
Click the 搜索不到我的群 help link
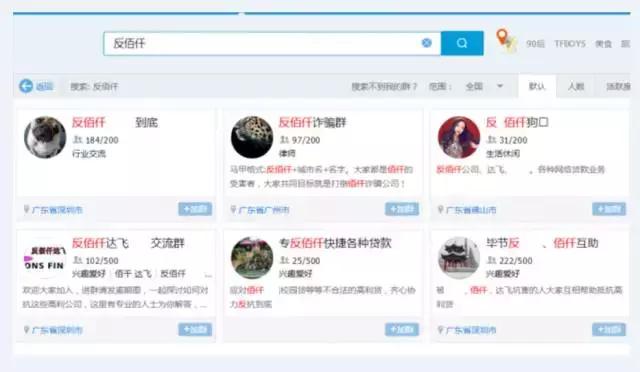384,87
